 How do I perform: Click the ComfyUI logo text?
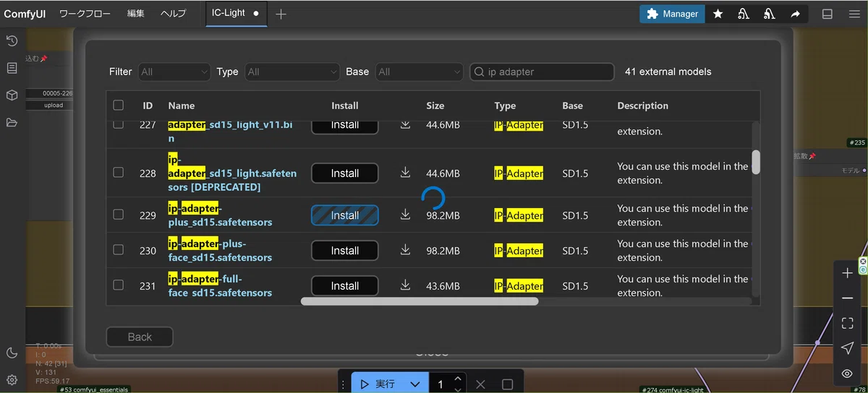point(25,14)
